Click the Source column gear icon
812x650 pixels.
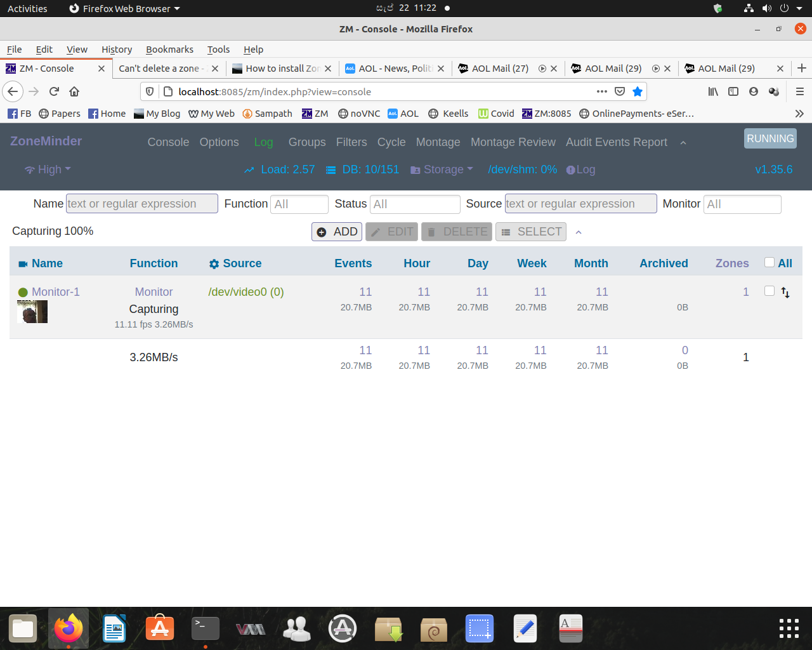coord(214,264)
